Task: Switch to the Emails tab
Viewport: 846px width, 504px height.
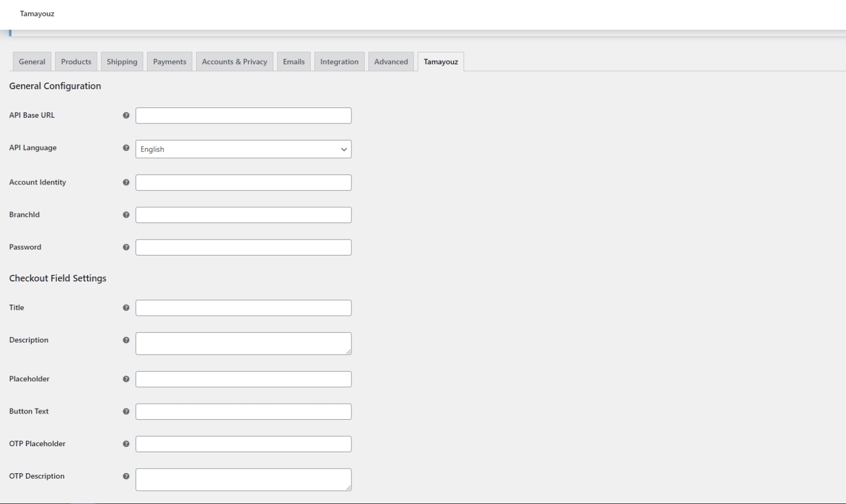Action: (294, 62)
